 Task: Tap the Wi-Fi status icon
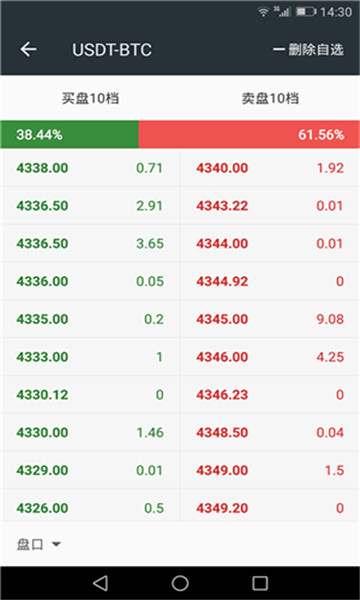click(263, 12)
